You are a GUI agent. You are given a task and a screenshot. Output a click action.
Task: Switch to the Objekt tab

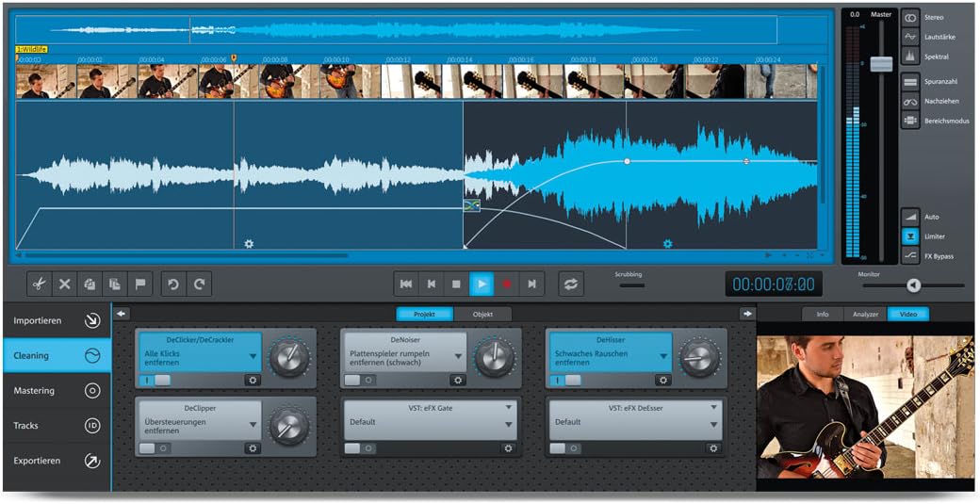482,314
